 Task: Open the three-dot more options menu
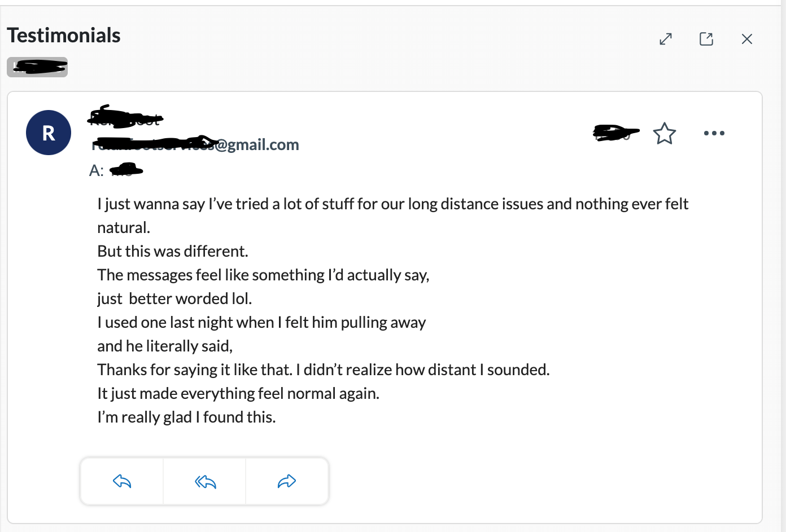[x=714, y=134]
